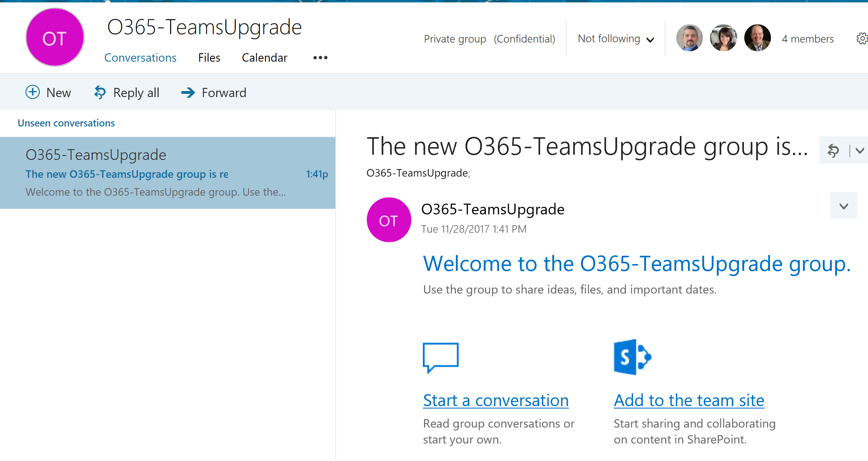Image resolution: width=868 pixels, height=461 pixels.
Task: Open the Add to the team site link
Action: (689, 400)
